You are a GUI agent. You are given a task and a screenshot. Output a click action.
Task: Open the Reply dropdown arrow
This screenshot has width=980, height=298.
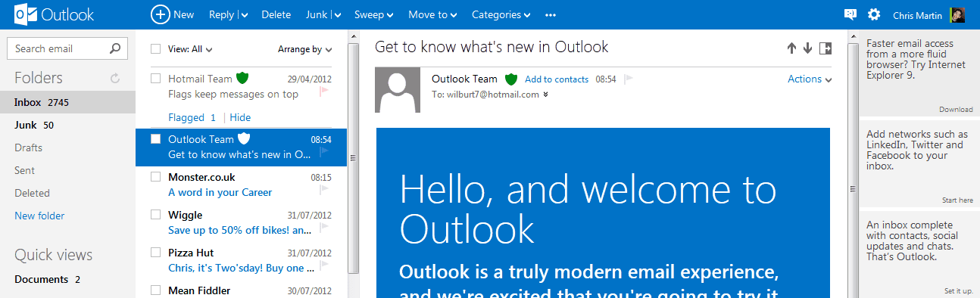coord(245,15)
